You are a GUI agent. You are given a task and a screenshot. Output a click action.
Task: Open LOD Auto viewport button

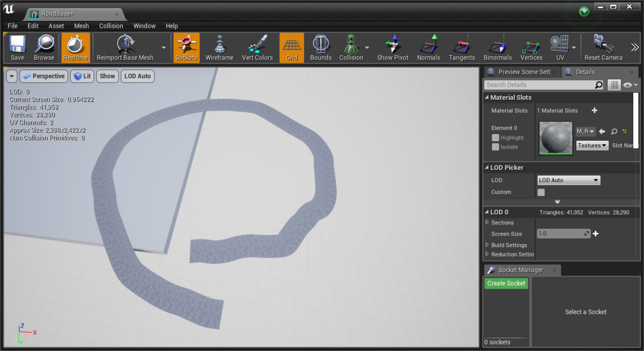point(137,76)
